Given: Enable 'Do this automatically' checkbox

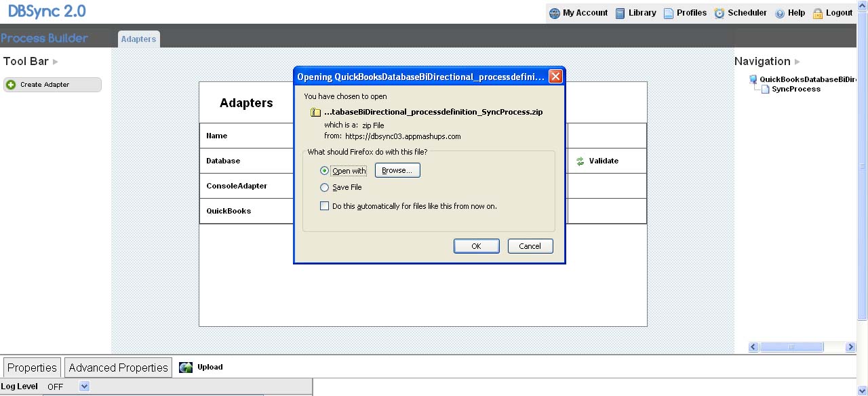Looking at the screenshot, I should [x=324, y=205].
